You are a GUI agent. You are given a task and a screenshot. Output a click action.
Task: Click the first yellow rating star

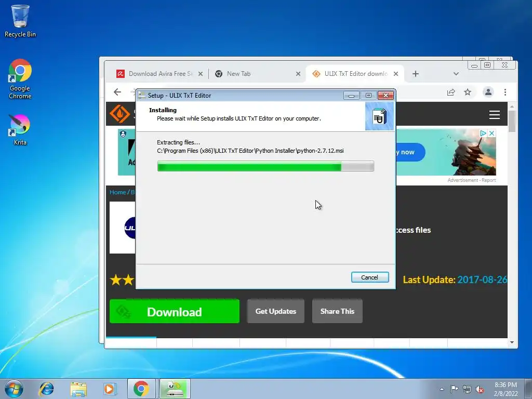pyautogui.click(x=116, y=280)
